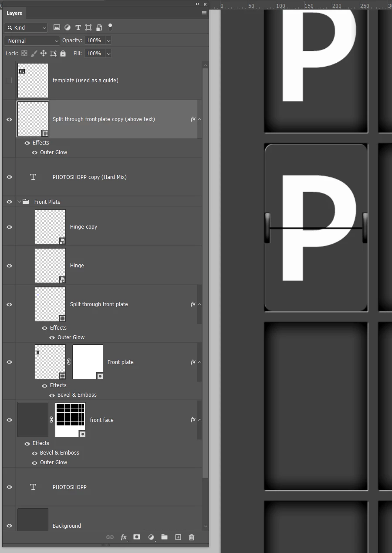Screen dimensions: 392x553
Task: Click the Background layer thumbnail
Action: [33, 519]
